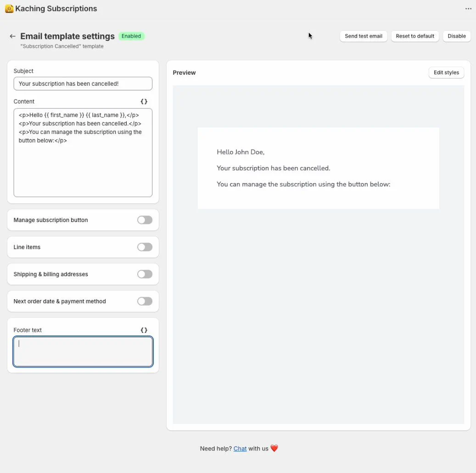This screenshot has width=476, height=473.
Task: Click the Footer text field label
Action: point(28,330)
